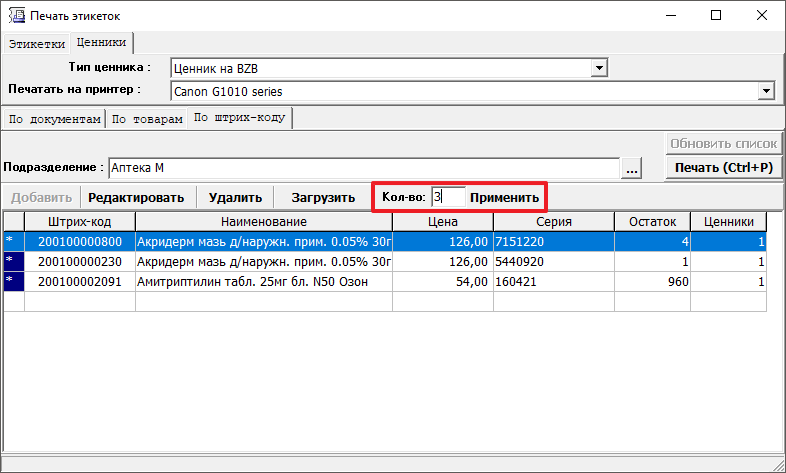The image size is (786, 473).
Task: Switch to the По товарам tab
Action: pyautogui.click(x=146, y=119)
